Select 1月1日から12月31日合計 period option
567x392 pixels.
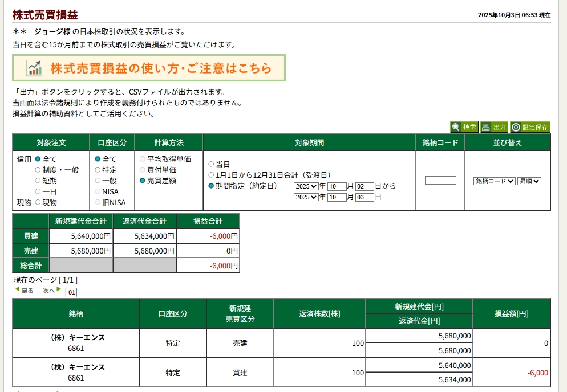[x=211, y=175]
